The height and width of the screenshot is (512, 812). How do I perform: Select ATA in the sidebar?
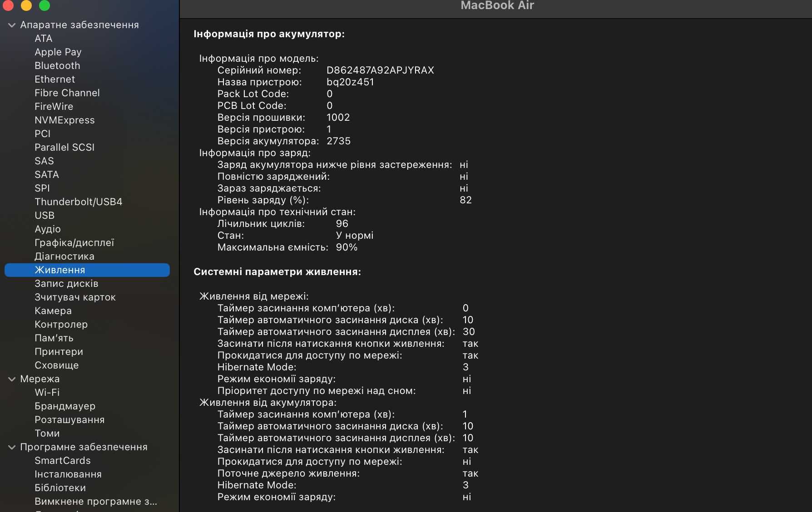[x=44, y=39]
